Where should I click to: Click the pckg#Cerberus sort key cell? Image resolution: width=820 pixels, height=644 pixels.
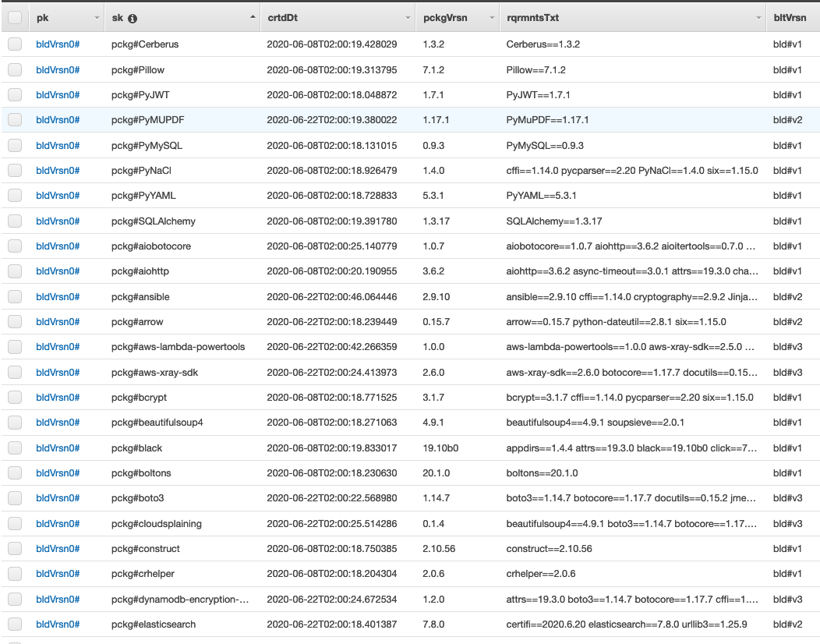(145, 44)
